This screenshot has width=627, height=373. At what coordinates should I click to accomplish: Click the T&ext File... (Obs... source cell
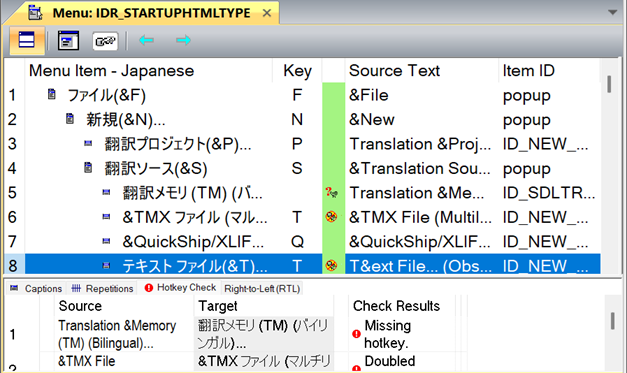click(421, 265)
